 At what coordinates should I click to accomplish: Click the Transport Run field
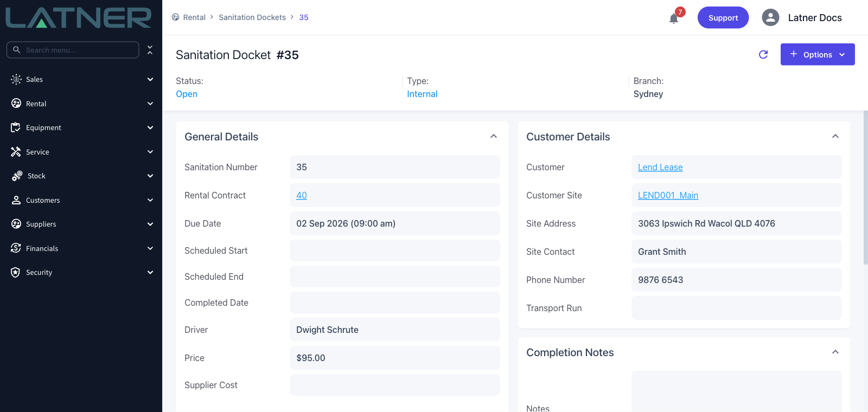pos(737,308)
